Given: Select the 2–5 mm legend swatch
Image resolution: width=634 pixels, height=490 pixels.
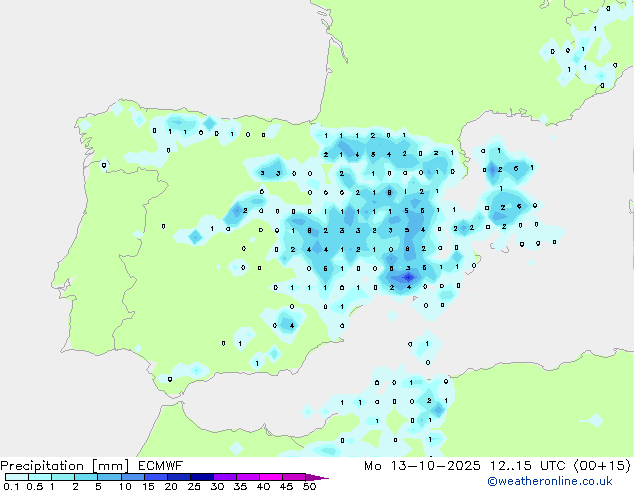Looking at the screenshot, I should tap(86, 477).
